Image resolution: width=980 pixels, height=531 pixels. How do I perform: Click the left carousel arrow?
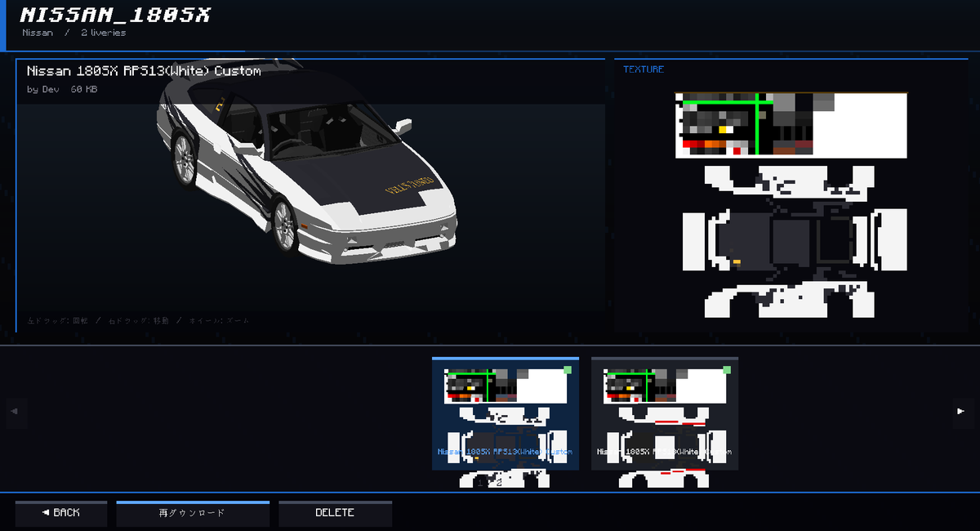click(14, 412)
